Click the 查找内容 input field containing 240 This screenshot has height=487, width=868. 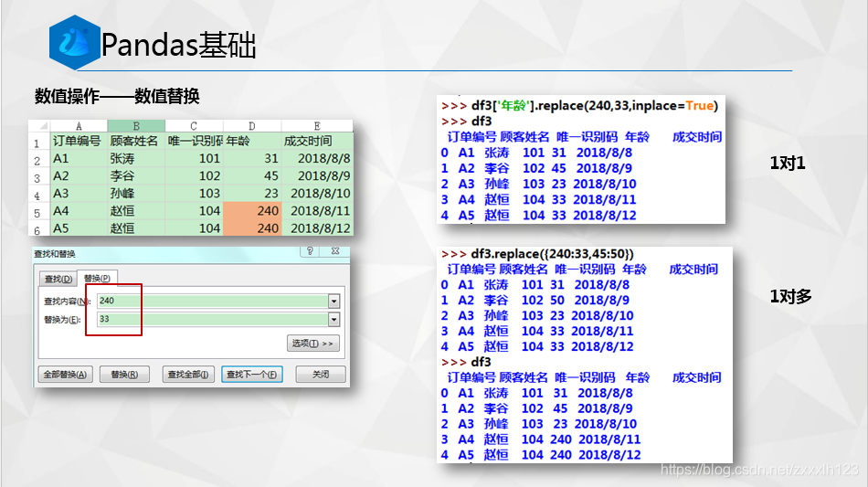click(x=213, y=301)
